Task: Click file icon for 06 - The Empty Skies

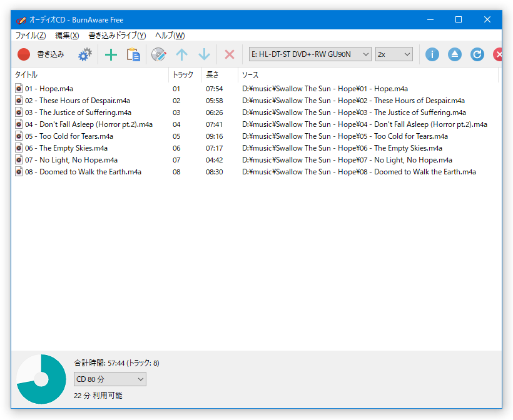Action: coord(19,148)
